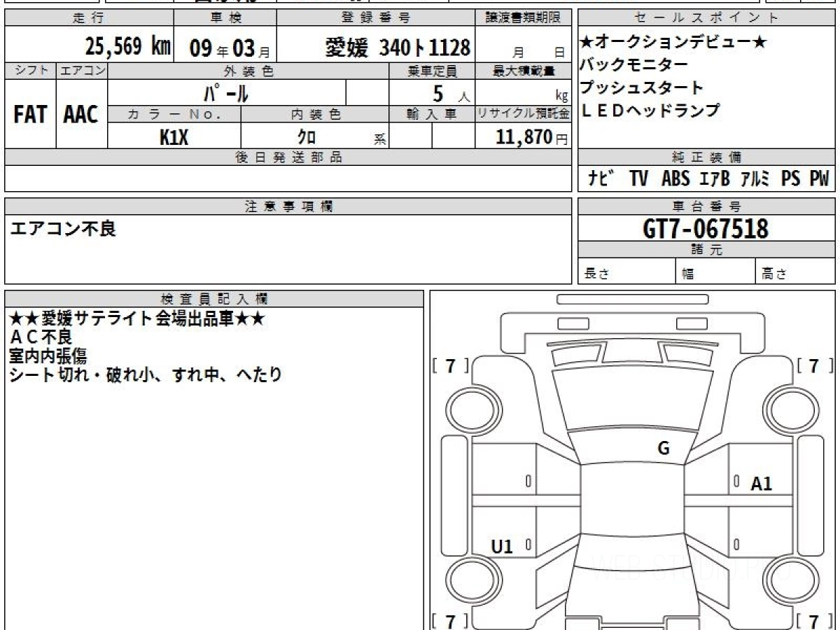Screen dimensions: 840x630
Task: Select the 長さ dimension label
Action: 597,274
